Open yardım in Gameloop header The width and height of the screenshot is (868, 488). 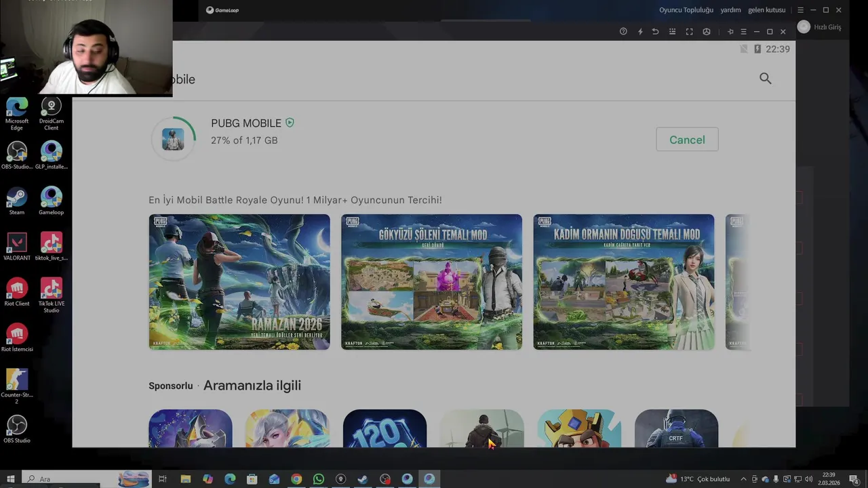pyautogui.click(x=730, y=10)
